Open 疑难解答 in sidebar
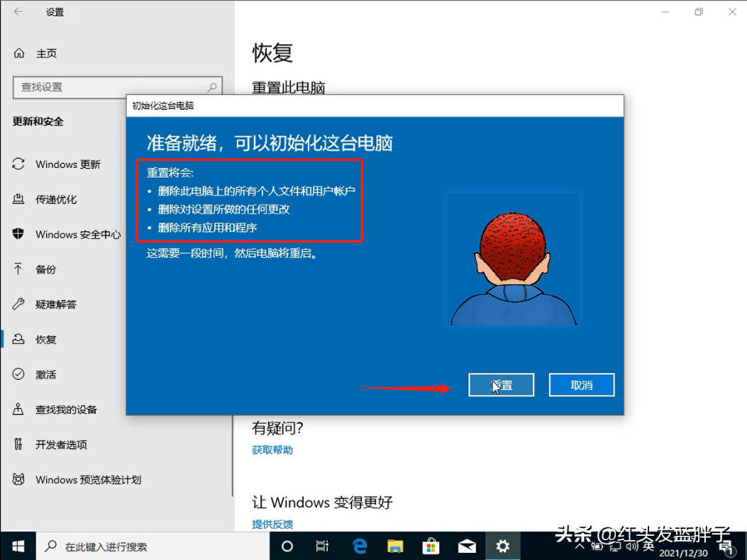This screenshot has width=747, height=560. coord(56,304)
